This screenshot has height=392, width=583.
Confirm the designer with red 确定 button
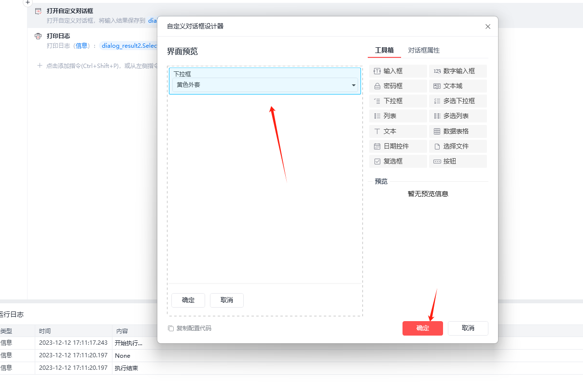click(423, 328)
